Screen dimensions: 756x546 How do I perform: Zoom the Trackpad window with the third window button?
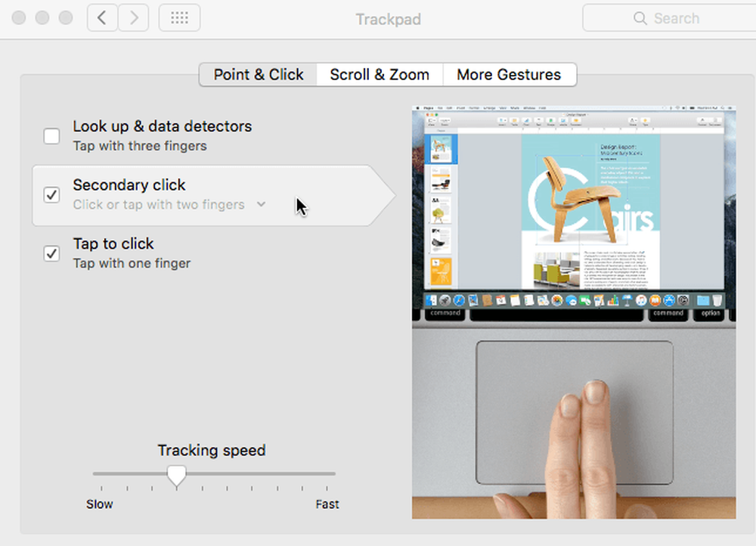point(66,18)
